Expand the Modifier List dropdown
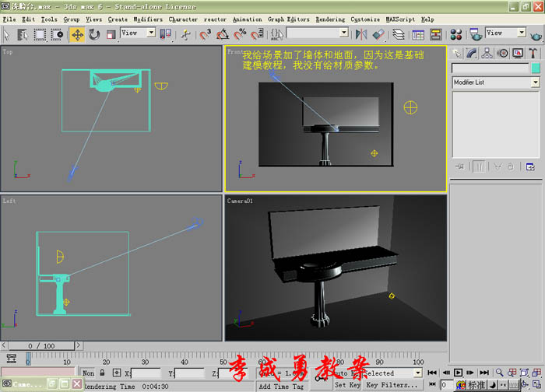This screenshot has height=392, width=545. point(536,82)
